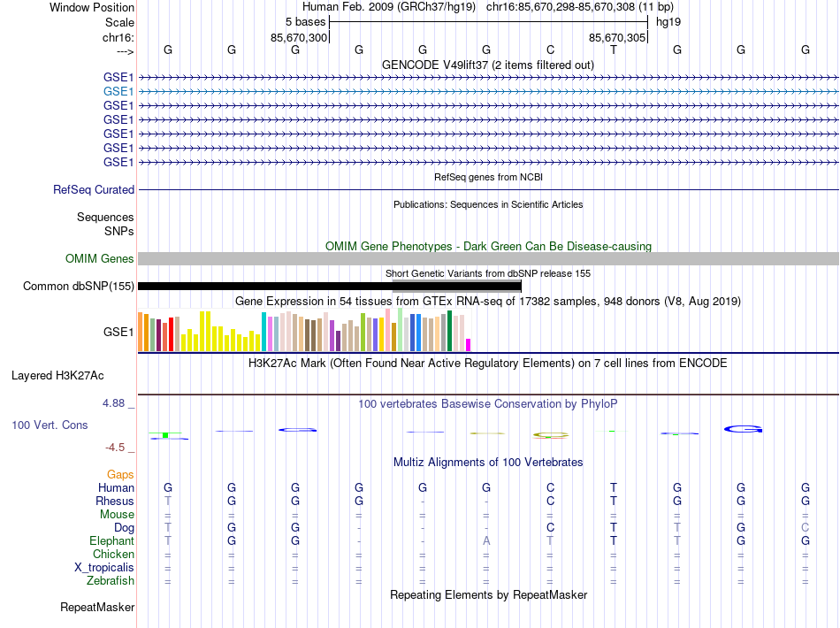
Task: Click the Window Position label
Action: point(92,7)
